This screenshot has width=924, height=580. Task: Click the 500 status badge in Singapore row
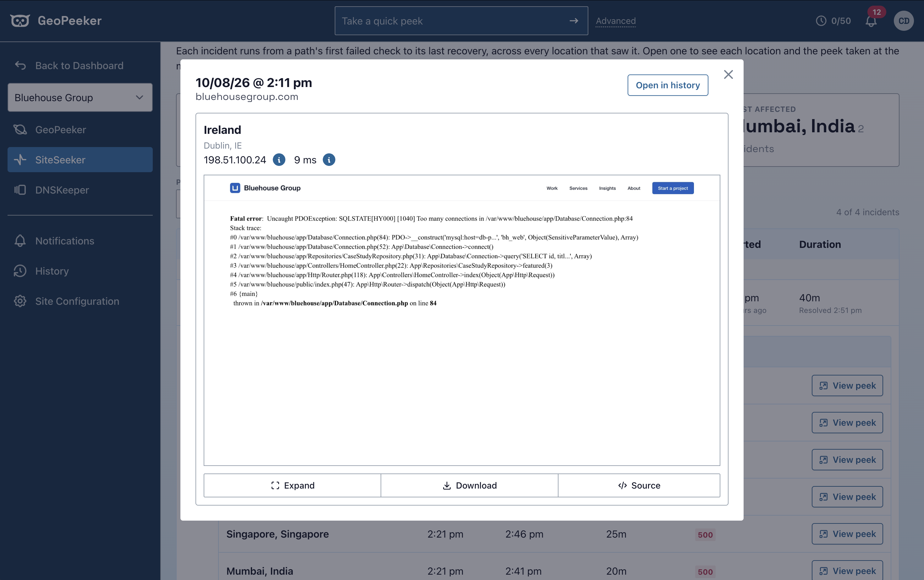point(705,535)
